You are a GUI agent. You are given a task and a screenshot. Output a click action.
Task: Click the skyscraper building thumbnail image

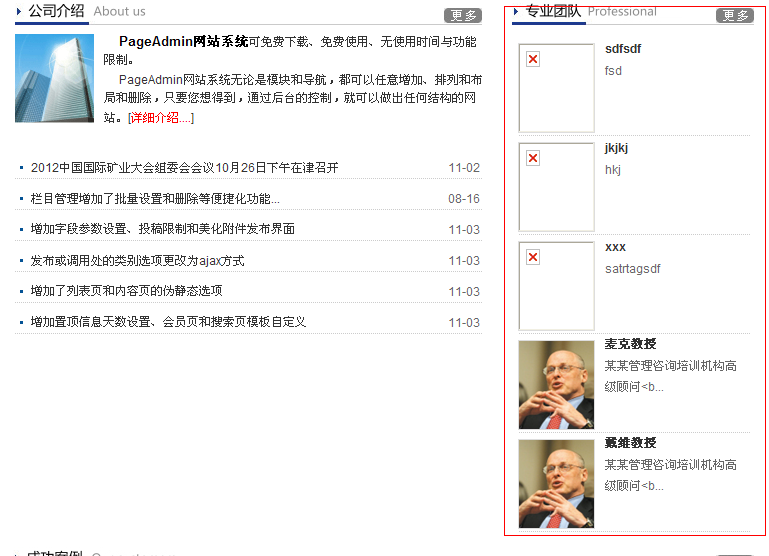point(54,78)
